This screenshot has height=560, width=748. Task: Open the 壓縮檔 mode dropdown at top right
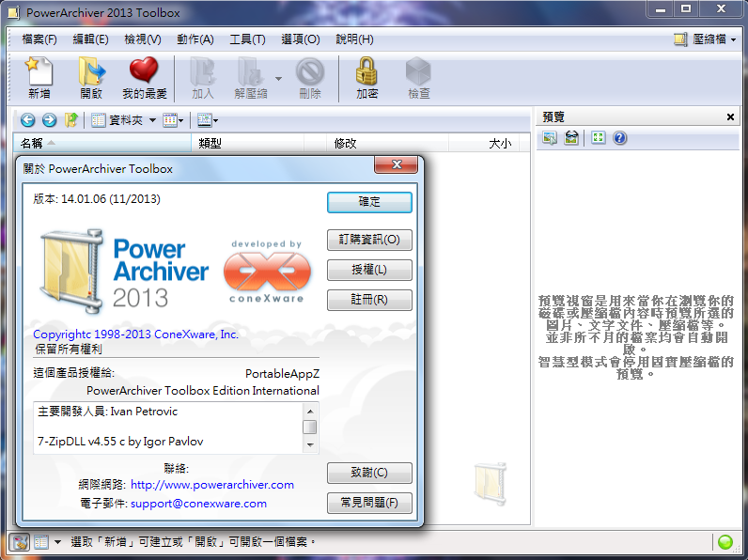coord(705,39)
